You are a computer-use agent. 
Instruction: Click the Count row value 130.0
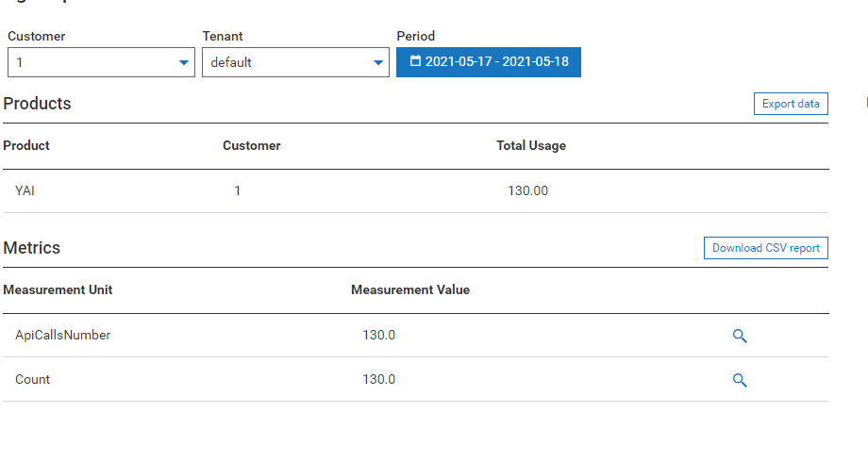point(379,379)
